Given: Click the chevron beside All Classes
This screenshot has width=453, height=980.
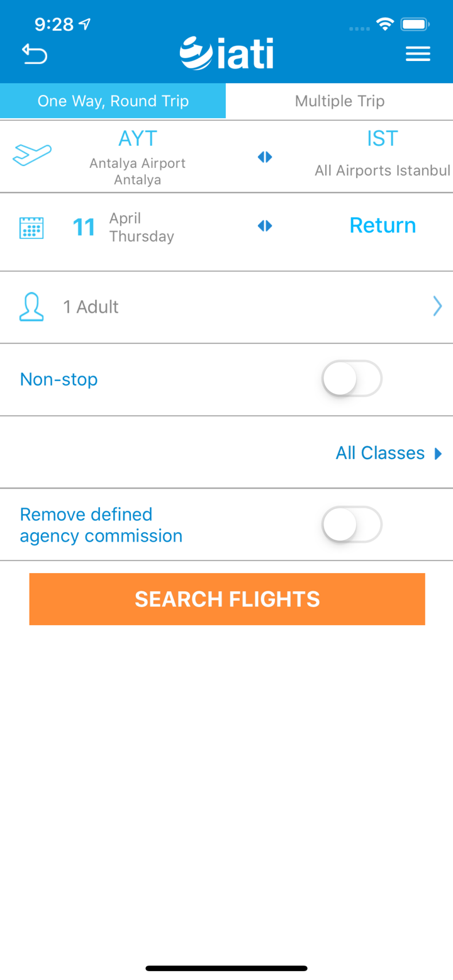Looking at the screenshot, I should tap(438, 453).
